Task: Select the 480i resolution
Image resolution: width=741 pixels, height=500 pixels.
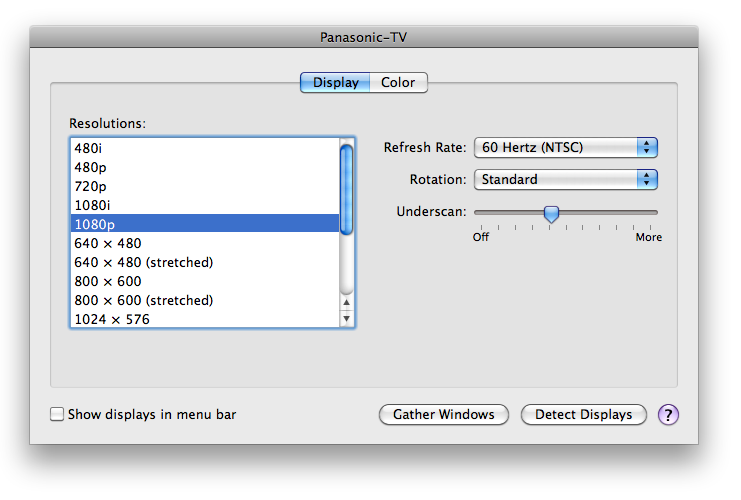Action: [205, 148]
